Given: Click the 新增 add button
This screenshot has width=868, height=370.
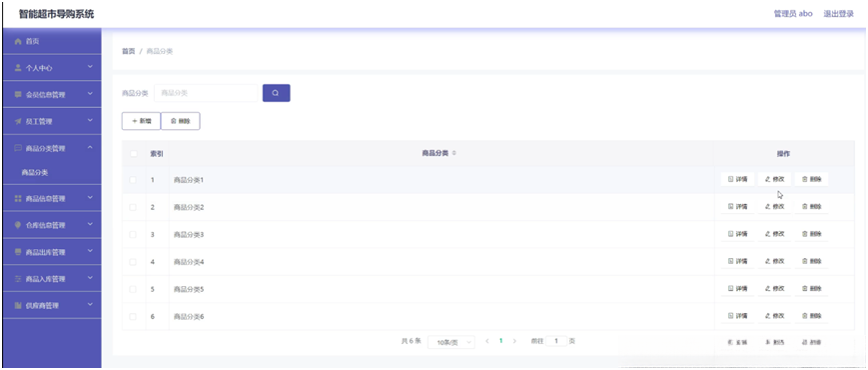Looking at the screenshot, I should pyautogui.click(x=141, y=121).
